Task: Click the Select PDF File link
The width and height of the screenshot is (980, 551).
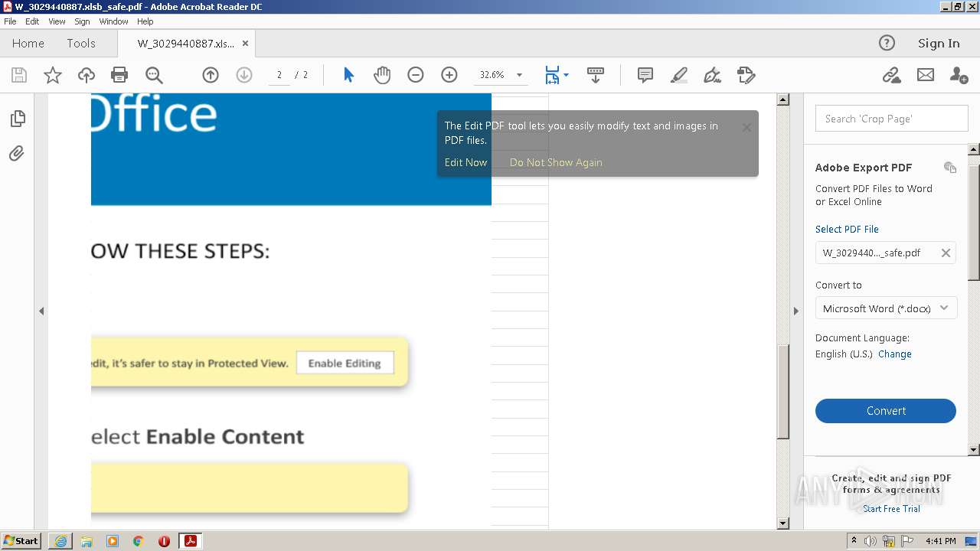Action: coord(847,229)
